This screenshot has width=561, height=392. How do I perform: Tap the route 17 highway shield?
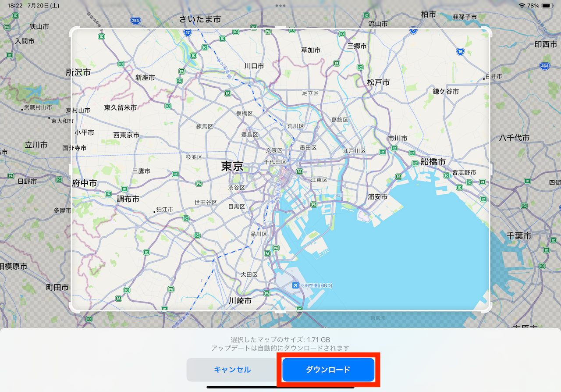188,32
